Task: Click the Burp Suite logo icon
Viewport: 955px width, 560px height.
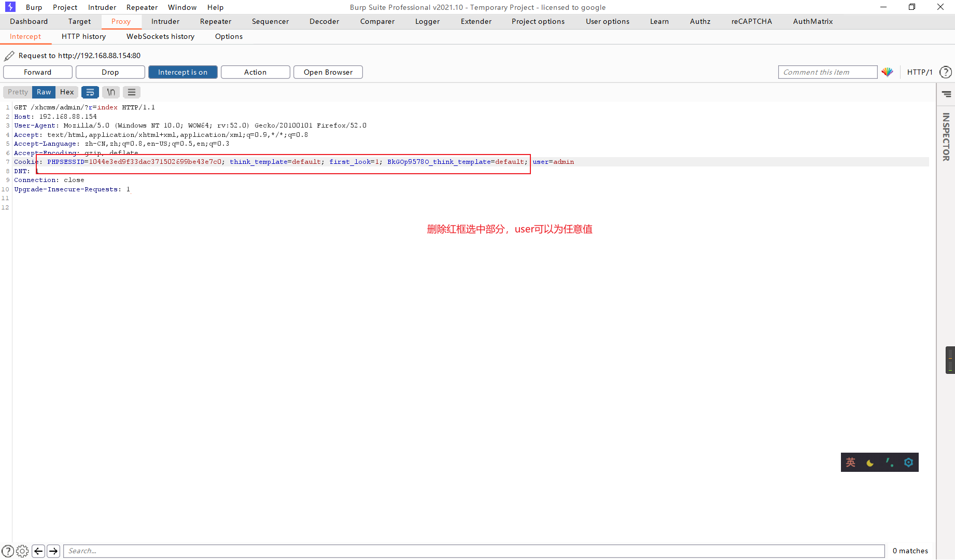Action: [x=10, y=7]
